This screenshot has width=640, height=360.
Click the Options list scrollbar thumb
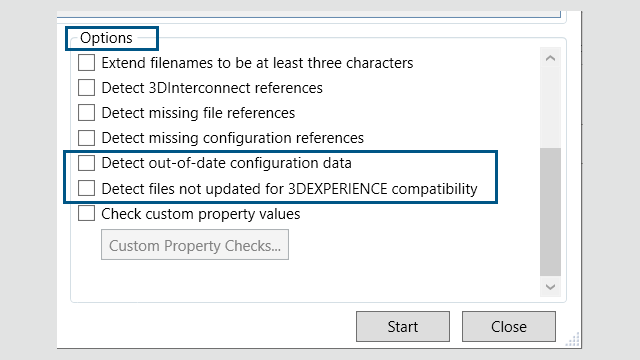pyautogui.click(x=550, y=212)
